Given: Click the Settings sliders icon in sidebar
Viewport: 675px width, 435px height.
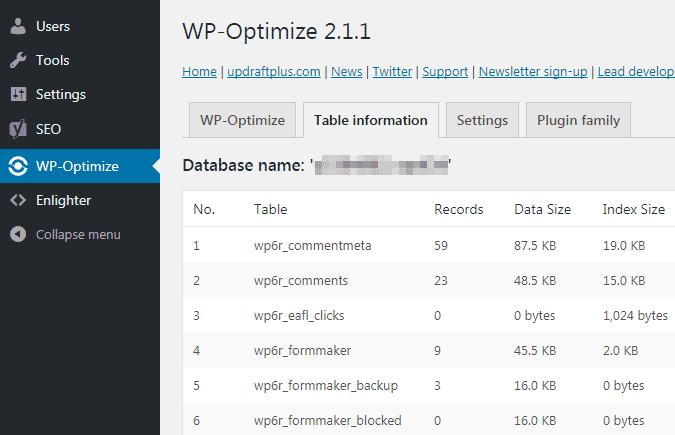Looking at the screenshot, I should [x=18, y=94].
